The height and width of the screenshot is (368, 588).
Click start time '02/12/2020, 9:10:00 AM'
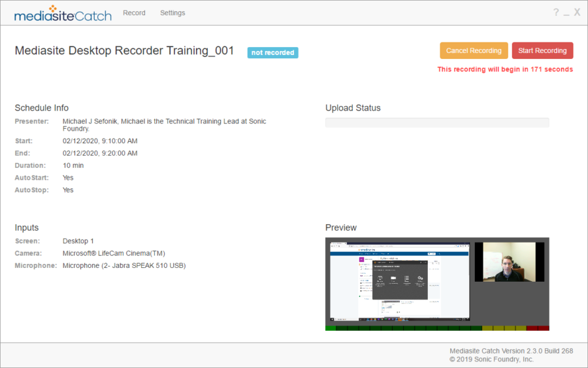click(x=100, y=141)
